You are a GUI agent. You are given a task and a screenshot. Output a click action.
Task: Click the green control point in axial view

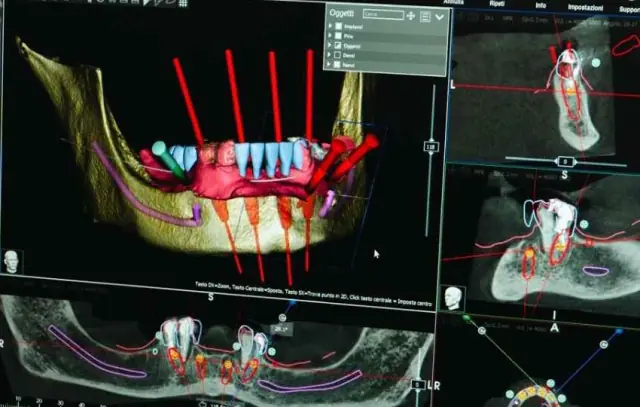click(467, 317)
